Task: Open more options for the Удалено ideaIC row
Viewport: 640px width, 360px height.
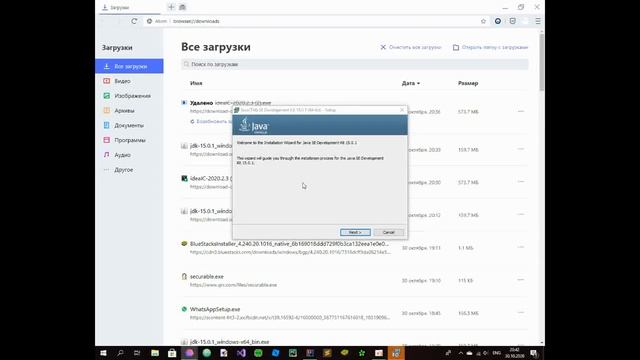Action: point(521,111)
